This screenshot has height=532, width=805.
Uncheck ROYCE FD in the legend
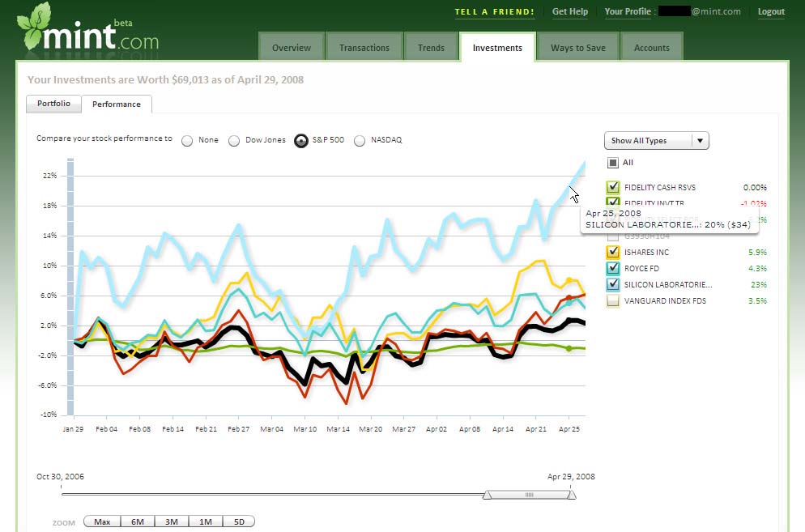pyautogui.click(x=613, y=268)
